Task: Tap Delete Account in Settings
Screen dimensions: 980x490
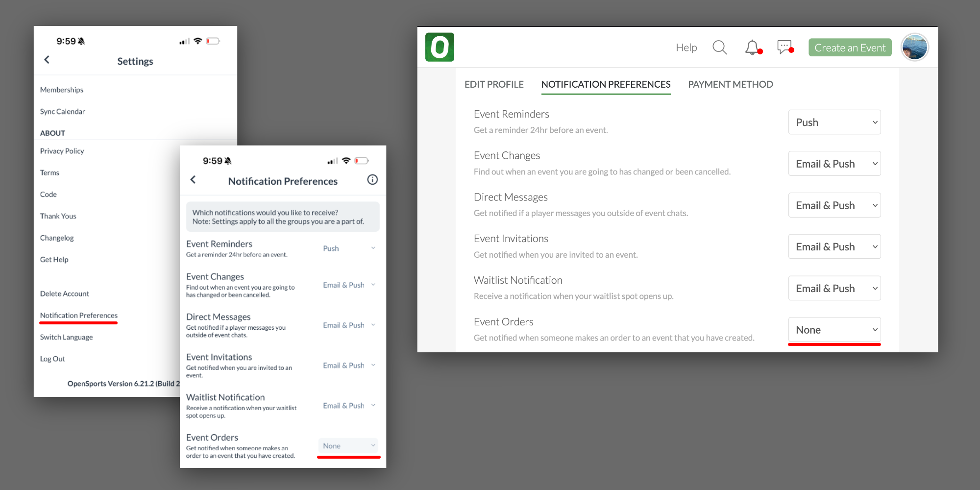Action: tap(65, 294)
